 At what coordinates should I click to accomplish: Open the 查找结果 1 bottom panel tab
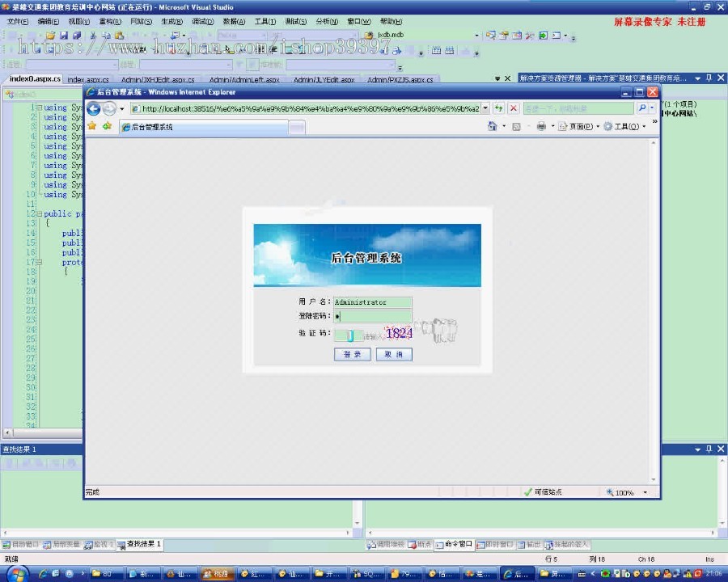pyautogui.click(x=139, y=543)
